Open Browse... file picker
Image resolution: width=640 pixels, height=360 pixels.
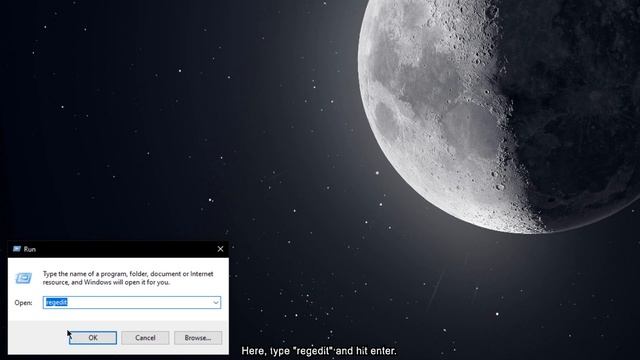coord(198,338)
